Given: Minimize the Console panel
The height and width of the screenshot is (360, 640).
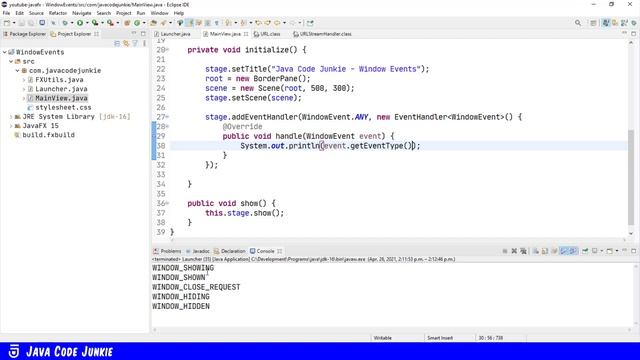Looking at the screenshot, I should pyautogui.click(x=624, y=251).
